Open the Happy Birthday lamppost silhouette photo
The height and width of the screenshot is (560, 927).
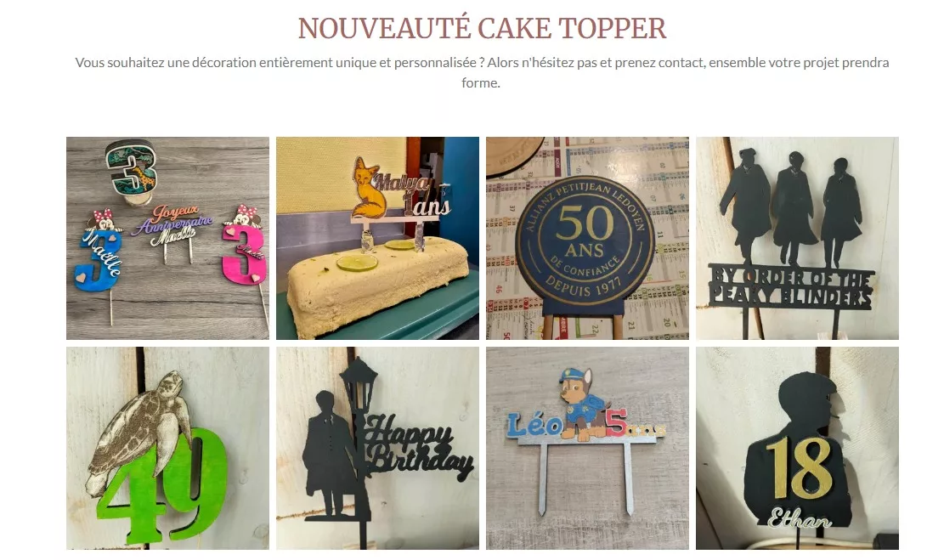click(377, 448)
